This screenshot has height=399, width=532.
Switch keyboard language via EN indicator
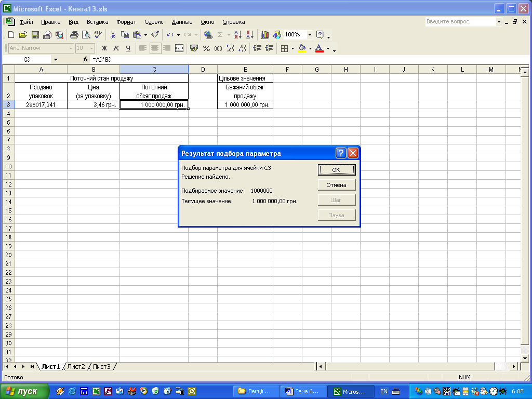click(384, 391)
